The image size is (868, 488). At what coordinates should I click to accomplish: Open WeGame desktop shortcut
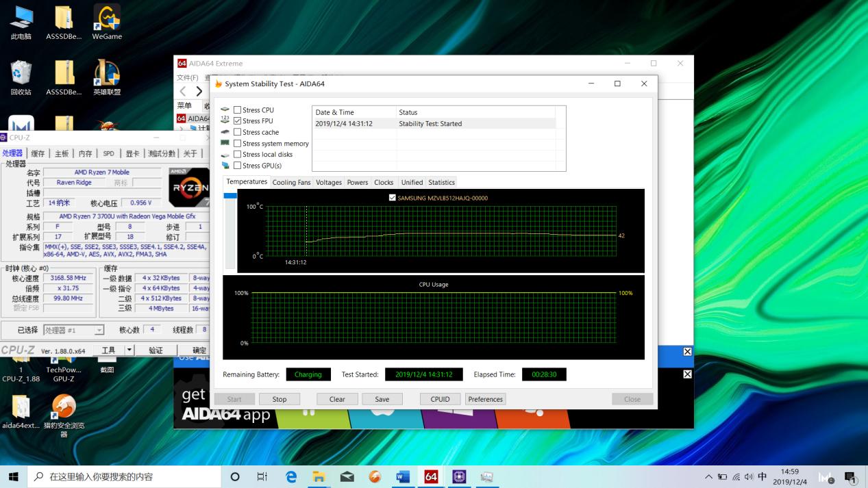pos(106,21)
